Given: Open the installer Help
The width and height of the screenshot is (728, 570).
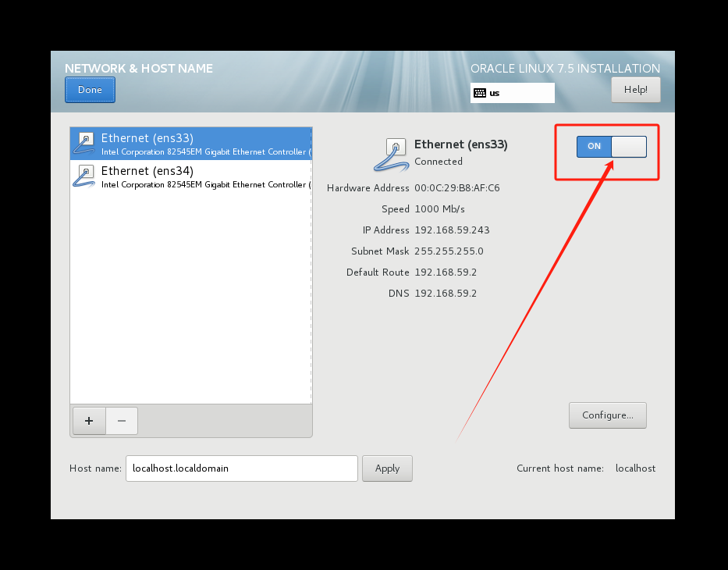Looking at the screenshot, I should click(635, 89).
